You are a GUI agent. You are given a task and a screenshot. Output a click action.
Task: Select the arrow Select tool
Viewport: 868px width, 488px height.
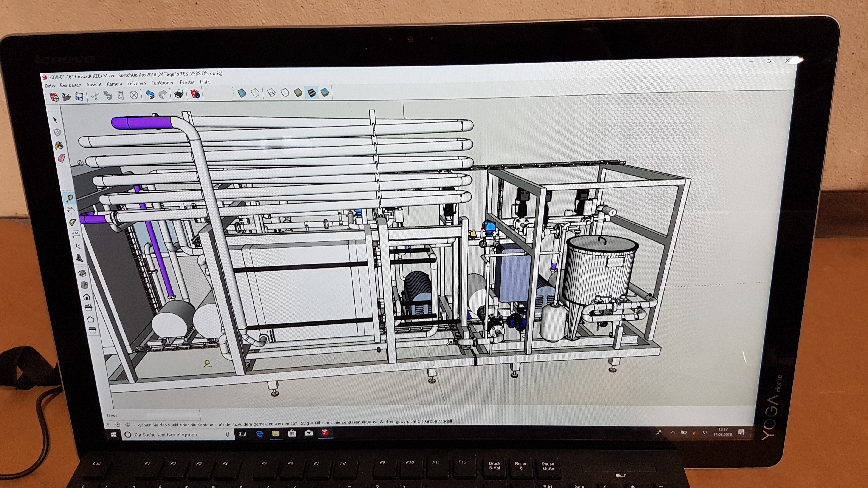tap(56, 120)
